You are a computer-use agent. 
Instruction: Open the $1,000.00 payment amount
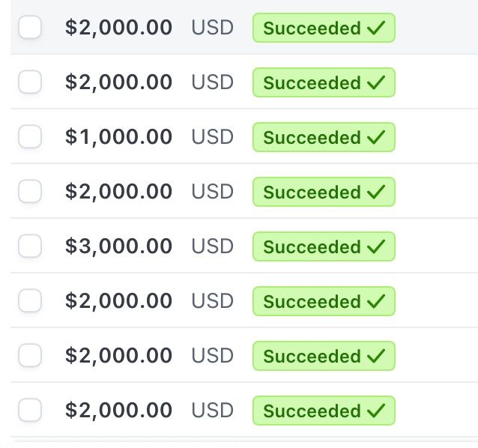pos(118,137)
